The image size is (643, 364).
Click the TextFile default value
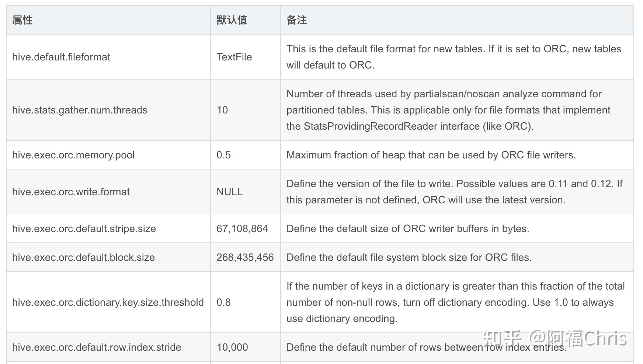click(234, 57)
